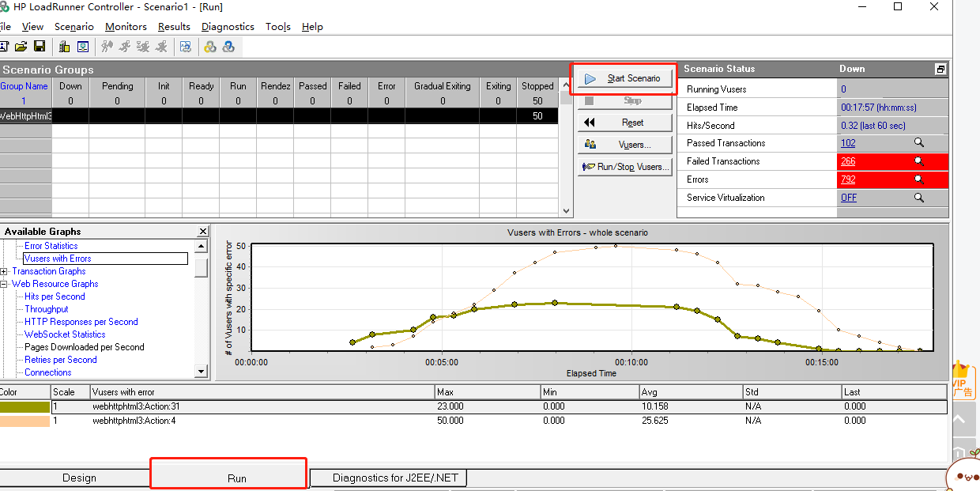Open the Help menu
This screenshot has width=980, height=491.
coord(312,26)
